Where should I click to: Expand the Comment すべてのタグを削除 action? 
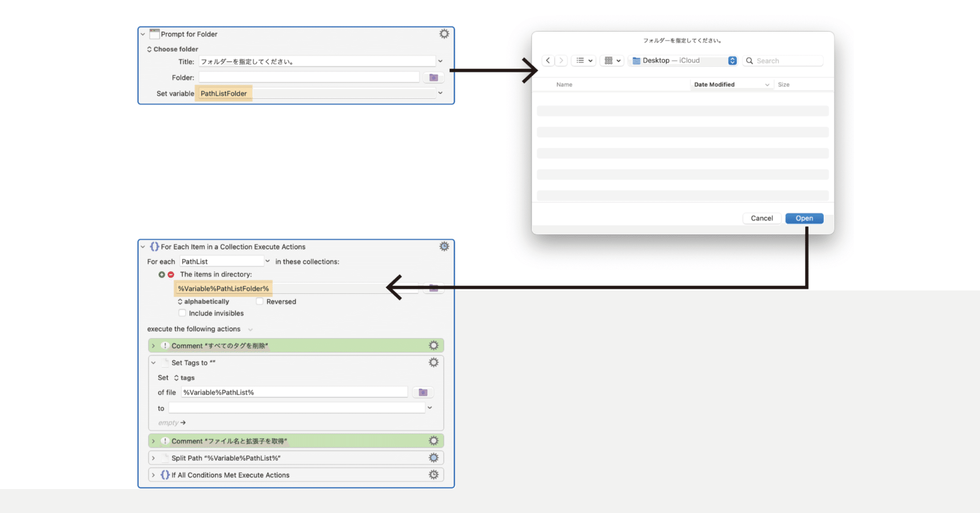[154, 346]
